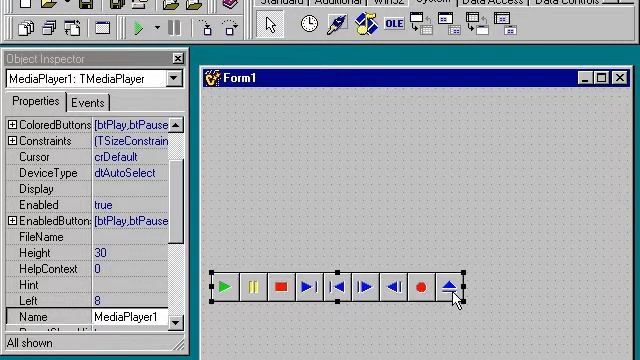Click the Object Inspector scrollbar thumb
The image size is (640, 360).
tap(176, 201)
